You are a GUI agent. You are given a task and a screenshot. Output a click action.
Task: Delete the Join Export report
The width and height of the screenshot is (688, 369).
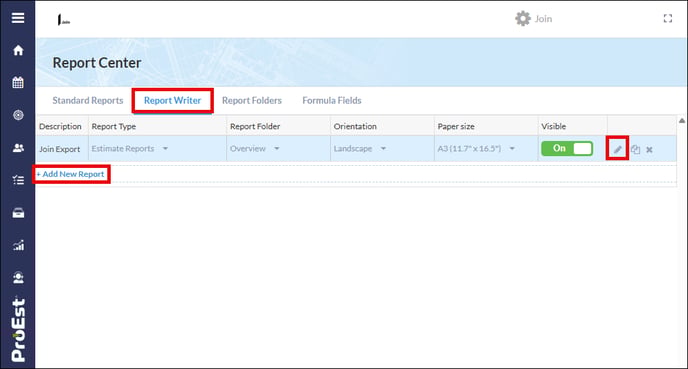649,150
